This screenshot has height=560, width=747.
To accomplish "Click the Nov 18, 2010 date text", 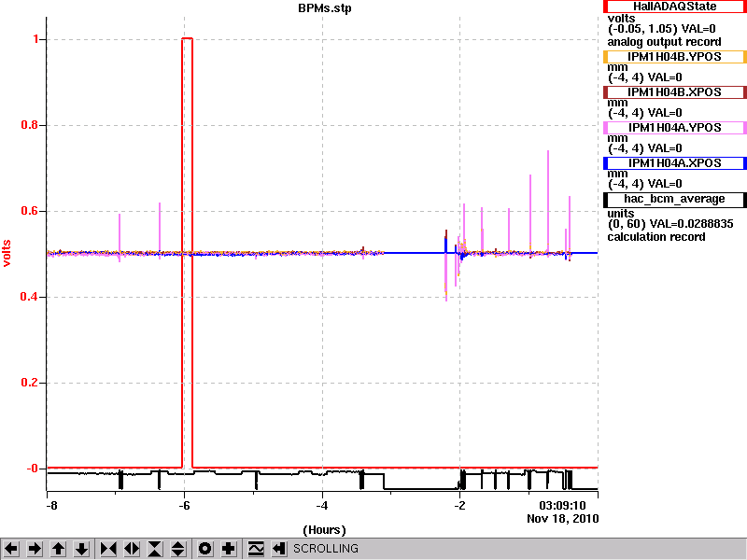I will pyautogui.click(x=563, y=519).
